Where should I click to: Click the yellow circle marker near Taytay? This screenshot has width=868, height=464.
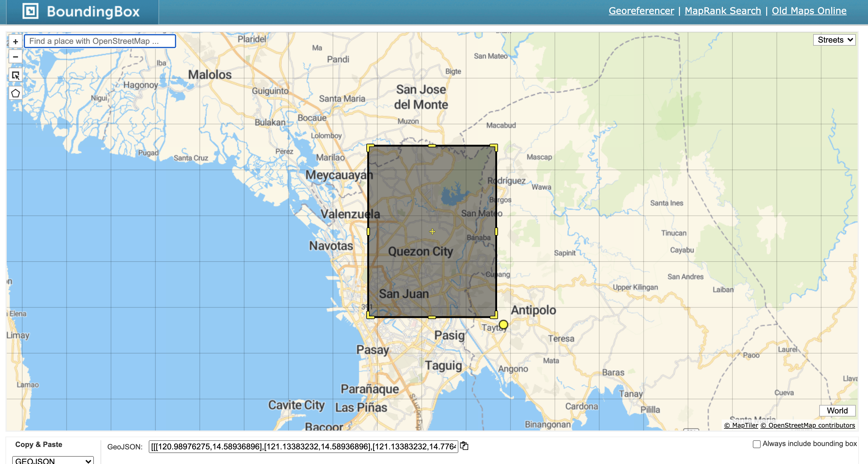click(x=503, y=325)
